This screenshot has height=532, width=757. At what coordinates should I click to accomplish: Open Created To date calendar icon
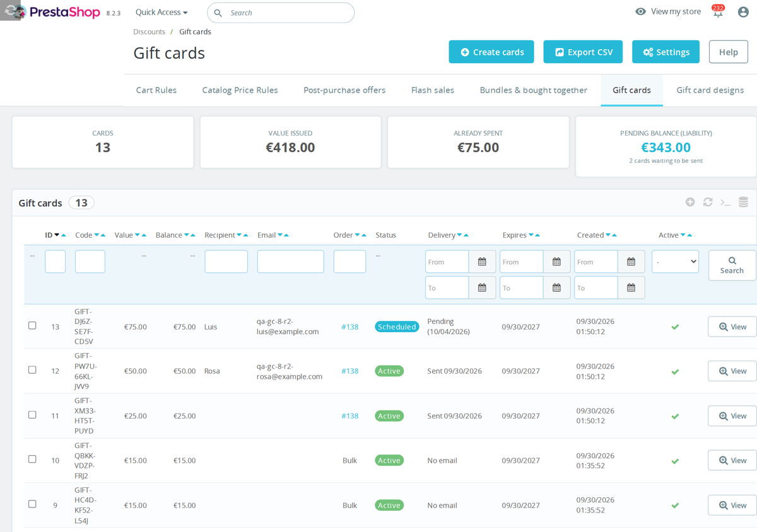631,287
